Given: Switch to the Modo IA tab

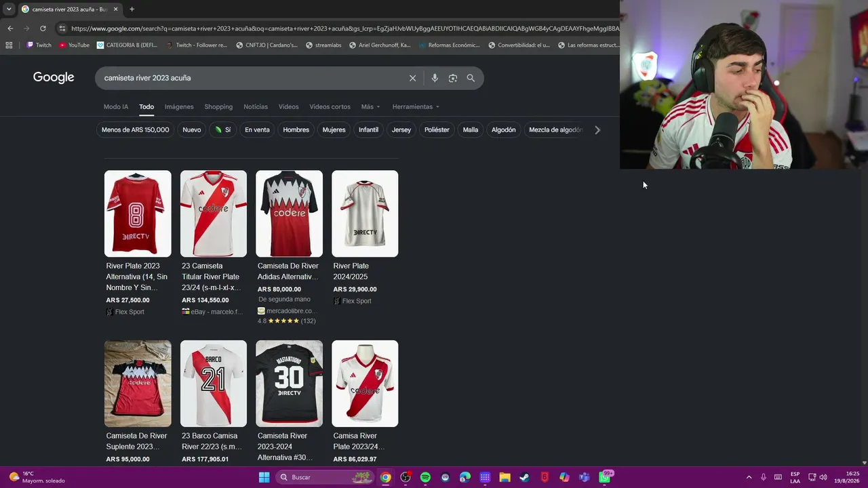Looking at the screenshot, I should coord(116,106).
